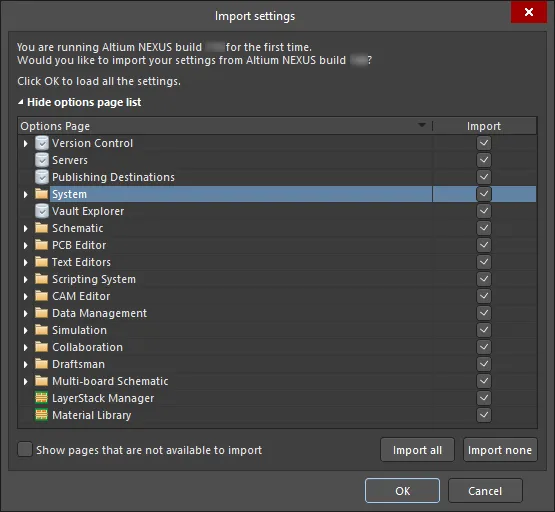The height and width of the screenshot is (512, 555).
Task: Select the Text Editors tree item
Action: coord(81,262)
